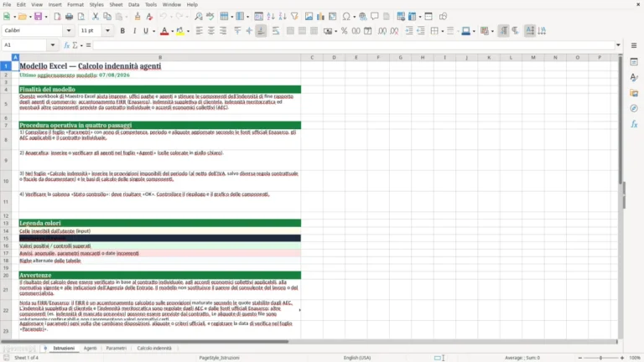Expand the Name Box A1 dropdown
Screen dimensions: 644x362
pos(53,45)
